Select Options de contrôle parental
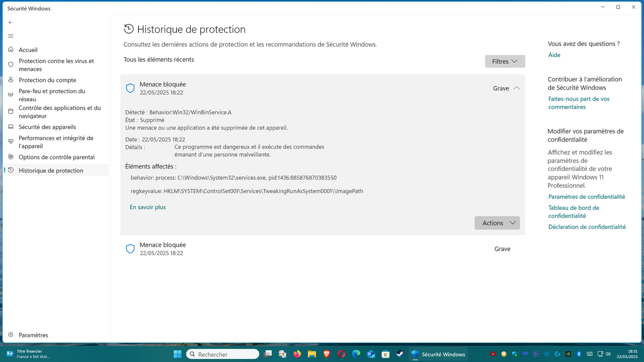644x362 pixels. click(55, 157)
